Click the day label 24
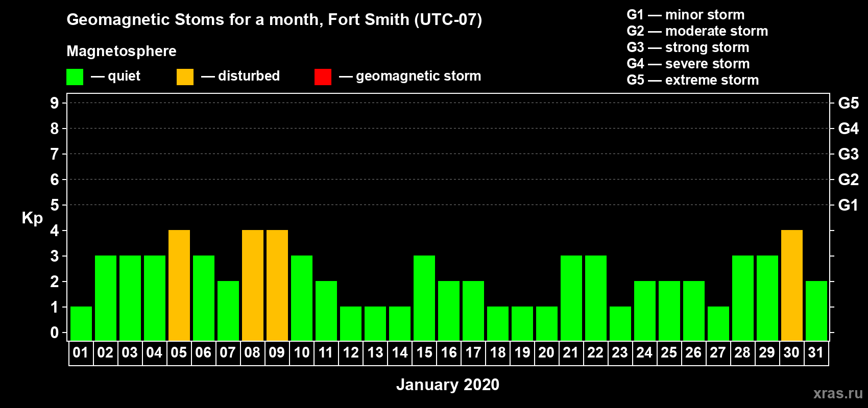868x408 pixels. tap(645, 353)
